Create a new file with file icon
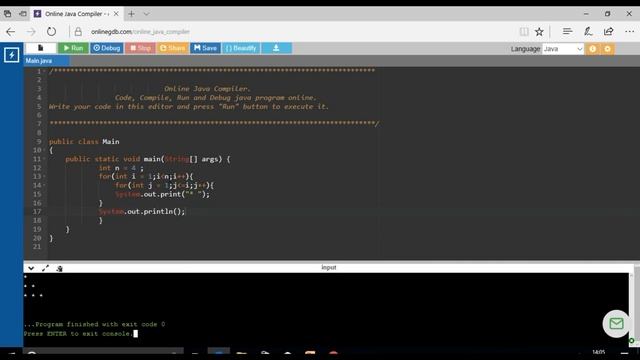The image size is (640, 360). [x=41, y=48]
